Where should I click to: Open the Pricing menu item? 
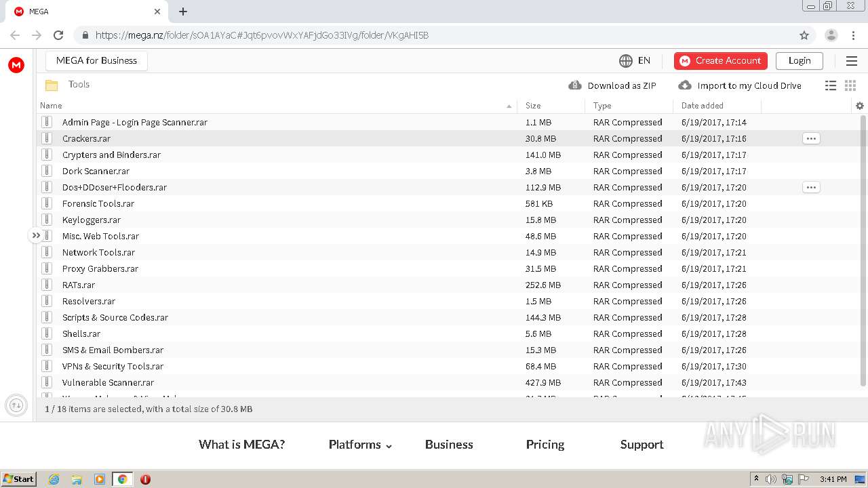[x=545, y=445]
